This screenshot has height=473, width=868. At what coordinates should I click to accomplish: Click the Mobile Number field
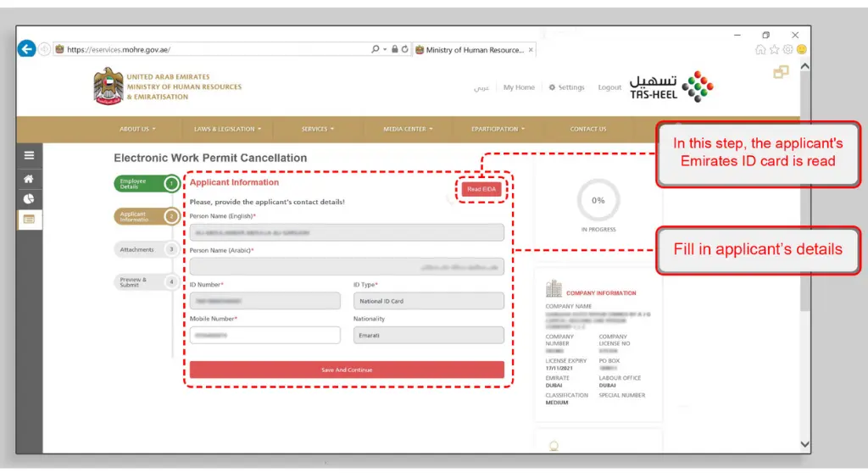click(x=264, y=336)
